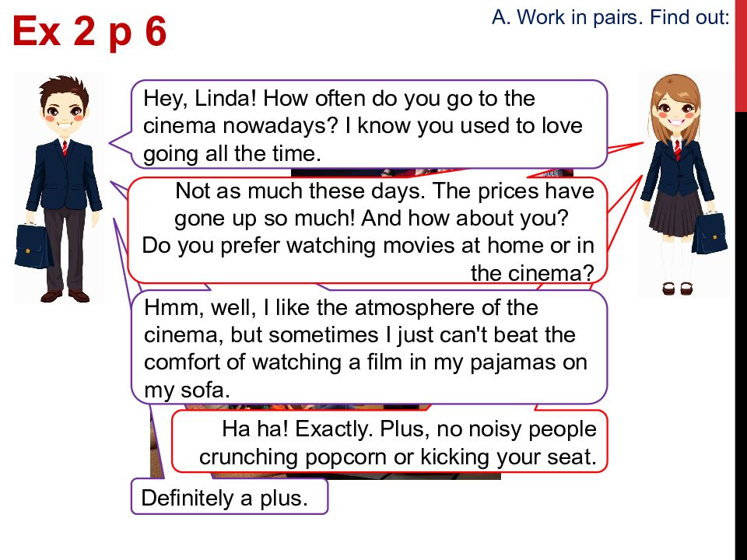Screen dimensions: 747x560
Task: Select the 'Hey, Linda!' speech bubble
Action: point(369,124)
